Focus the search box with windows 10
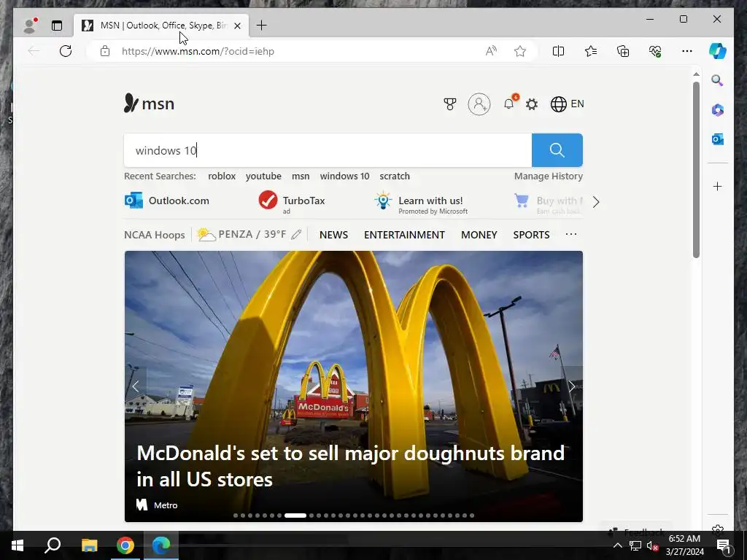747x560 pixels. pyautogui.click(x=328, y=150)
